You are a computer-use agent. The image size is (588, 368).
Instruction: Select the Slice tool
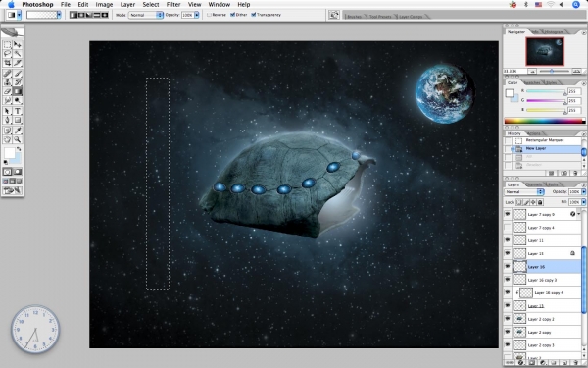(18, 63)
